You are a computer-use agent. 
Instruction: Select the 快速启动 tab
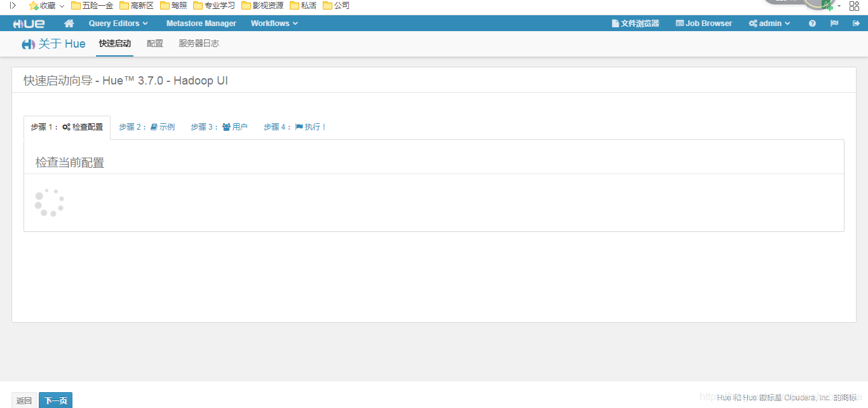coord(115,44)
